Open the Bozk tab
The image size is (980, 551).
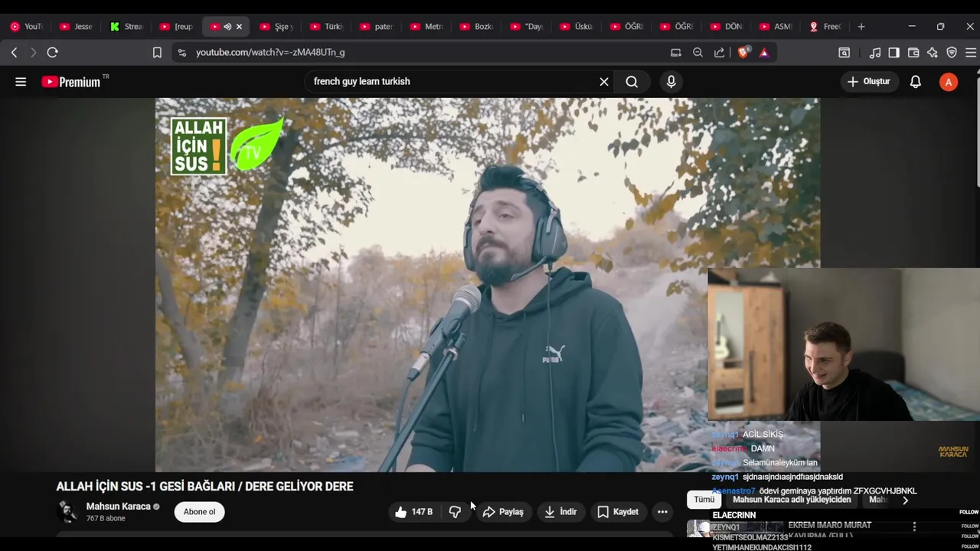pyautogui.click(x=476, y=27)
